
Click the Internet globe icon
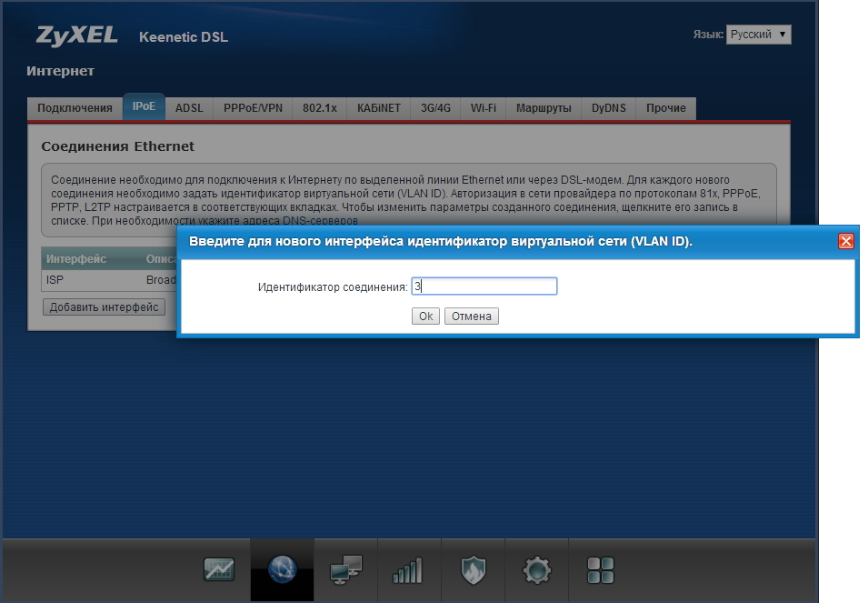(283, 570)
